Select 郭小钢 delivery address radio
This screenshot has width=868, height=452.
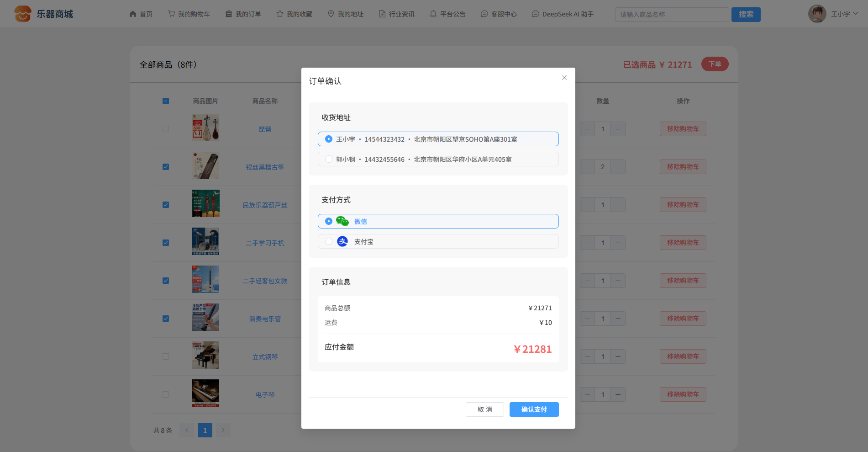(329, 159)
